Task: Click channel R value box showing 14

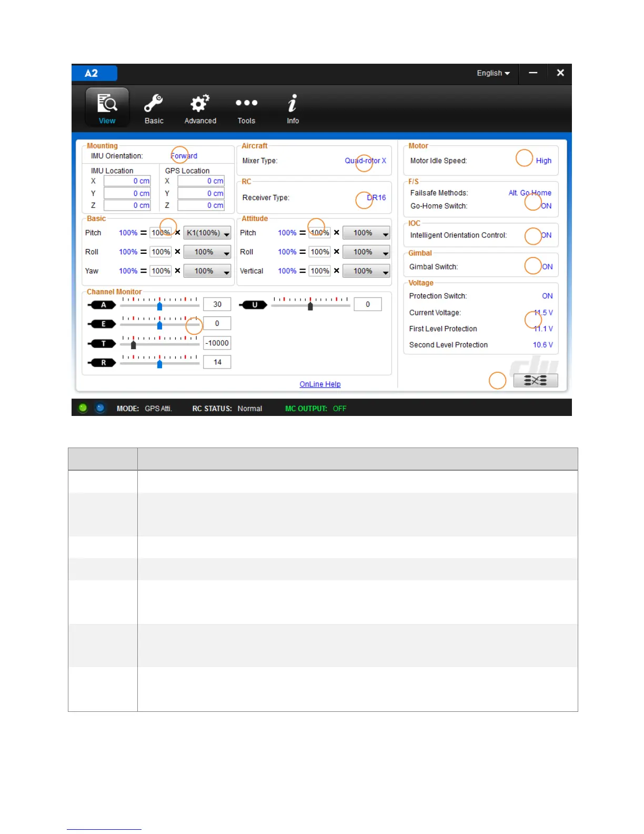Action: click(x=217, y=362)
